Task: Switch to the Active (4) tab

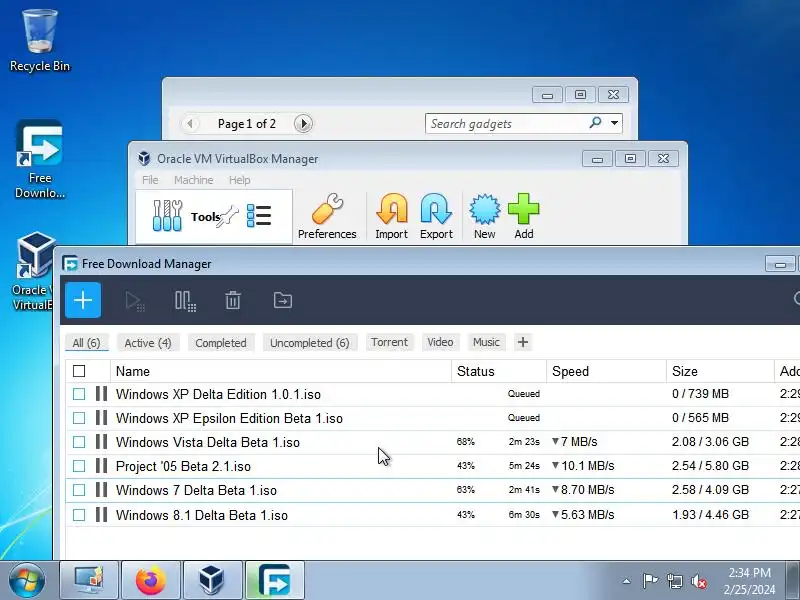Action: pyautogui.click(x=148, y=343)
